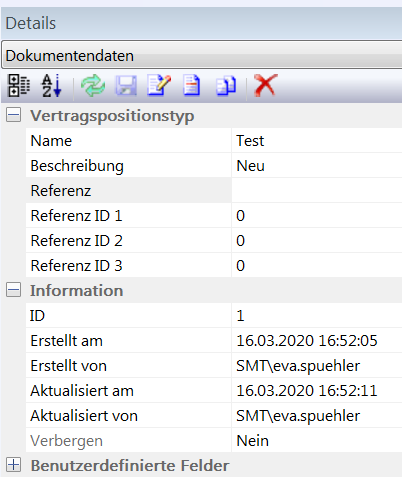402x477 pixels.
Task: Edit the record with pencil document icon
Action: pyautogui.click(x=159, y=86)
